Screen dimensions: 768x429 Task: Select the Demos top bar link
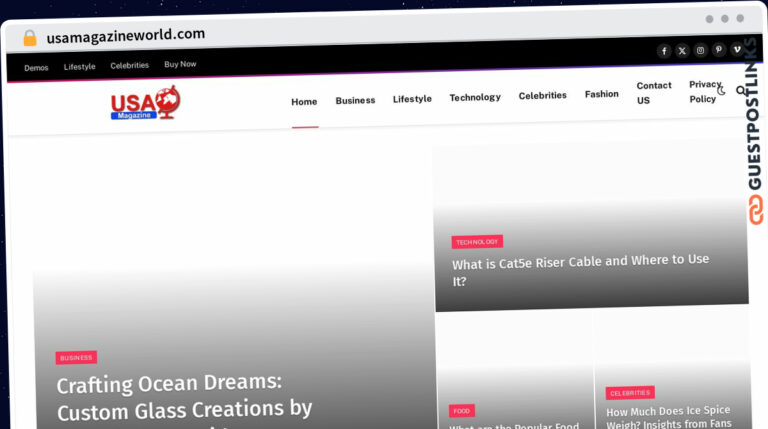[x=36, y=68]
